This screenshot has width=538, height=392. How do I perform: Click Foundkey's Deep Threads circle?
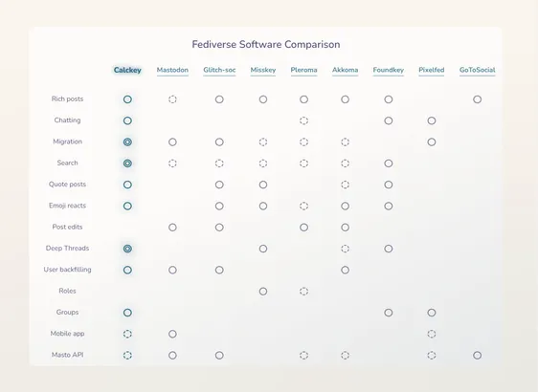389,249
